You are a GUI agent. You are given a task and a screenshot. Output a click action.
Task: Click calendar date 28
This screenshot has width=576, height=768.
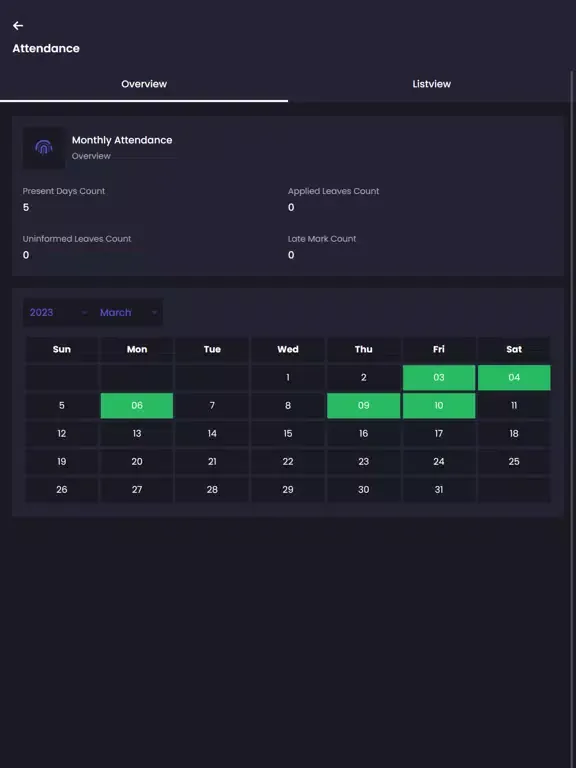tap(212, 489)
